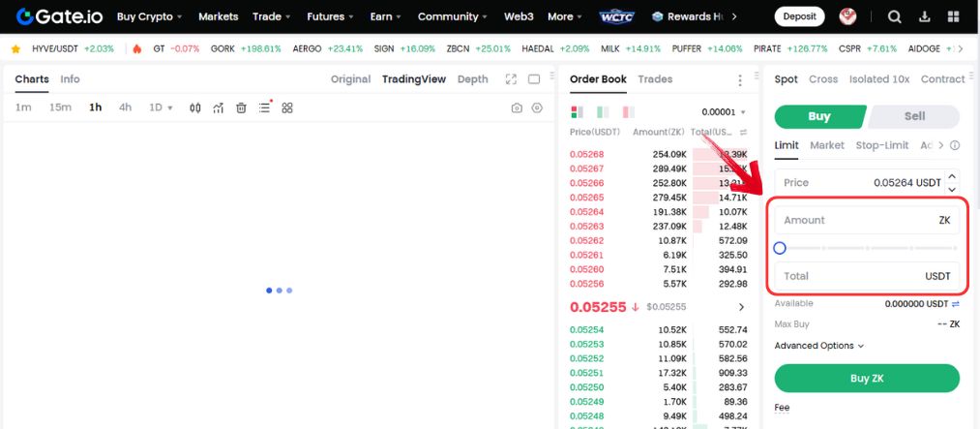This screenshot has height=429, width=980.
Task: Swap the Total column unit icon
Action: coord(744,132)
